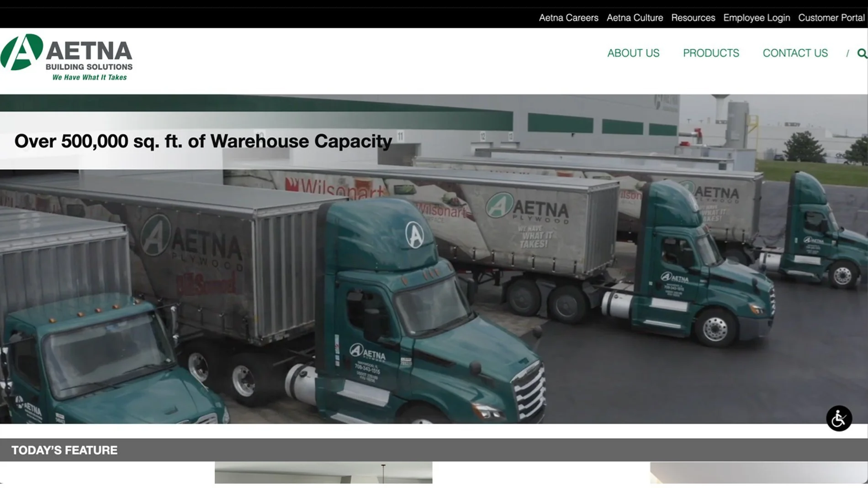Click the Today's Feature section header
The image size is (868, 488).
(x=64, y=450)
